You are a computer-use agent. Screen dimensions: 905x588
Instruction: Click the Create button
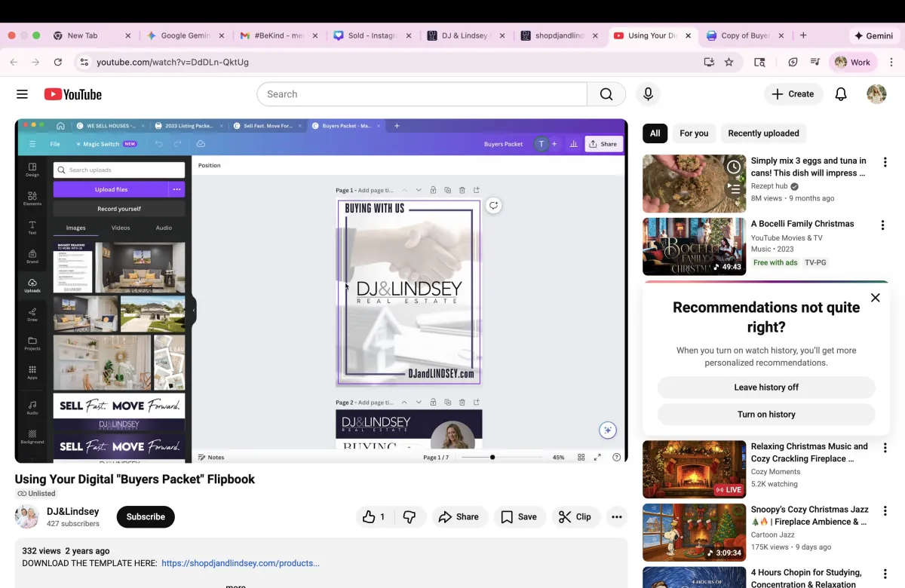coord(793,94)
